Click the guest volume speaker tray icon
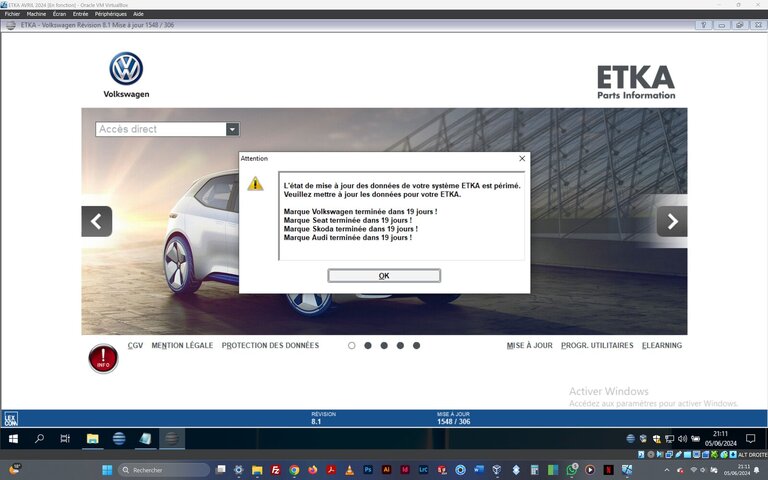The image size is (768, 480). click(682, 439)
